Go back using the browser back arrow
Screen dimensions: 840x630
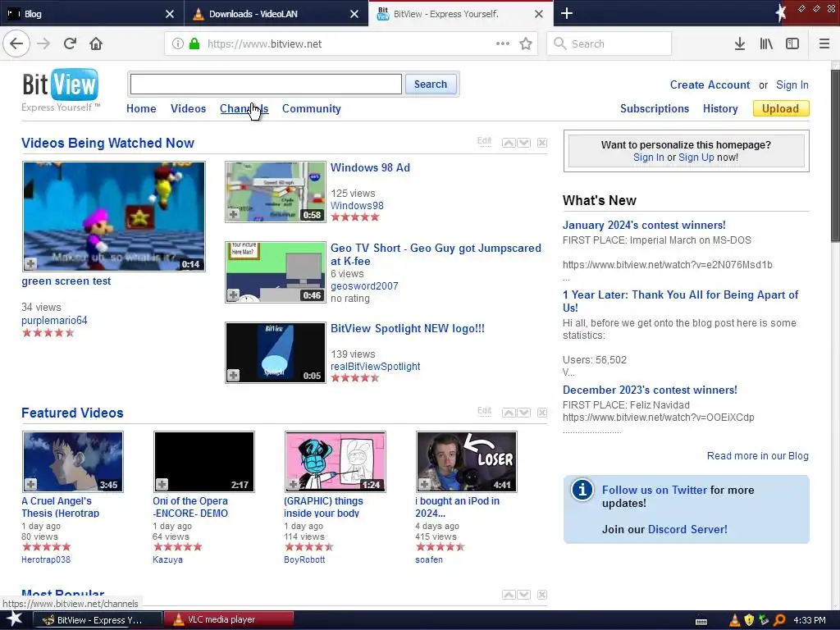point(16,43)
